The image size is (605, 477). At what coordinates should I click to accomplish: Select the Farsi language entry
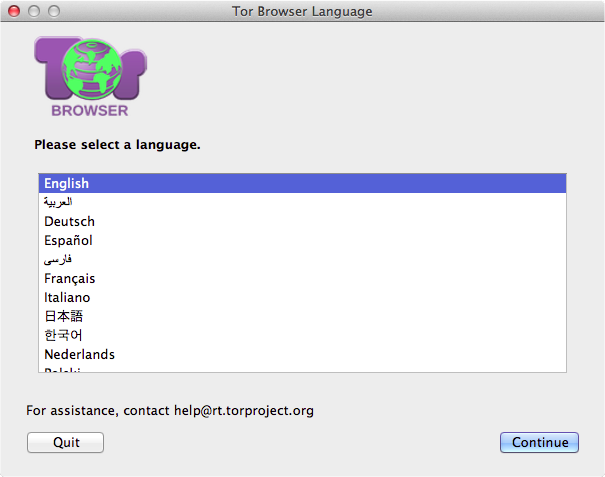coord(302,259)
